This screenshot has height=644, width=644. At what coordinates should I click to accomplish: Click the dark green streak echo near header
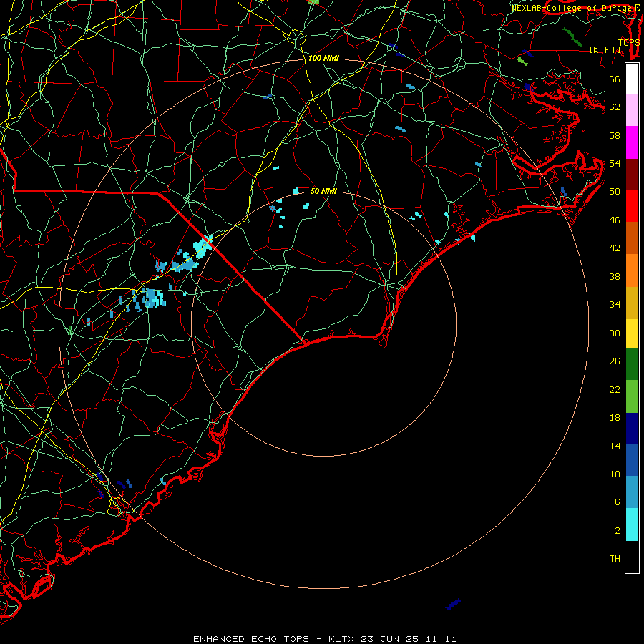point(572,37)
